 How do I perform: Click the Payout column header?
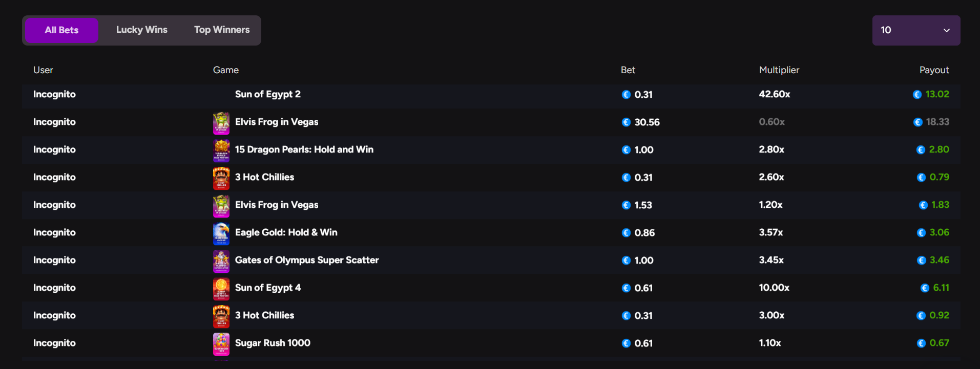933,70
